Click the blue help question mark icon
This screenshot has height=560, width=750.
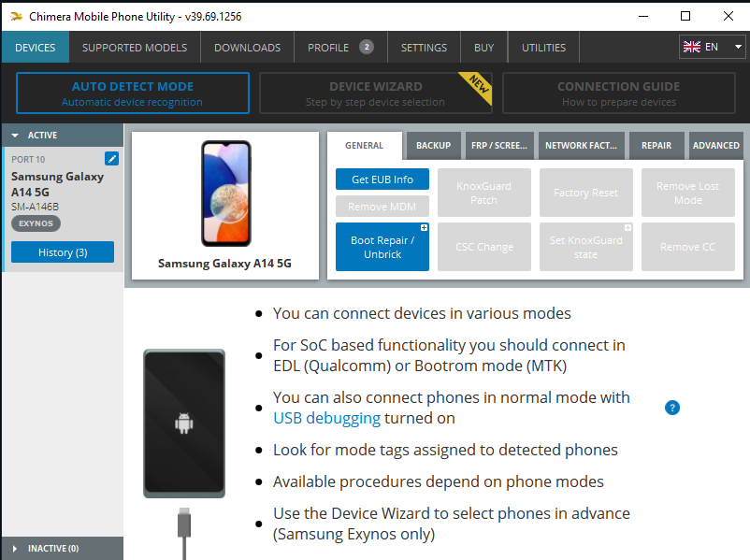coord(672,408)
